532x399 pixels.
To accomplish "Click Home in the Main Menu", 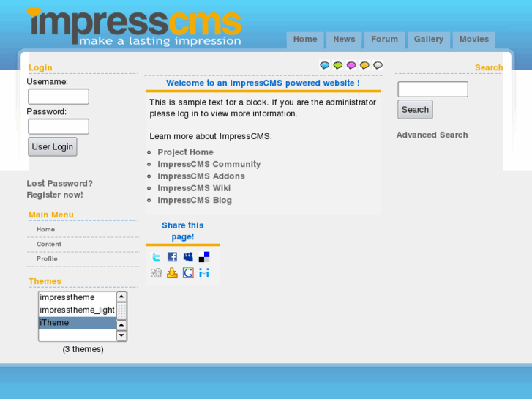I will 46,230.
